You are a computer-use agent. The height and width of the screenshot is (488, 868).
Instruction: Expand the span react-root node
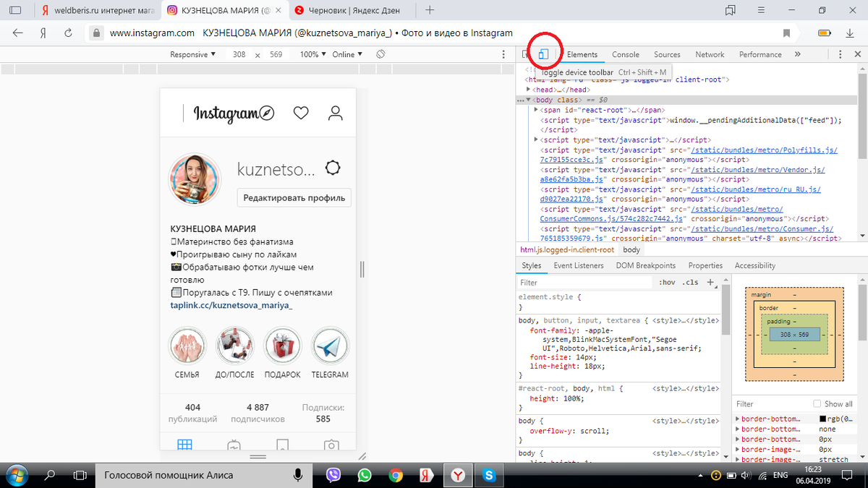536,109
